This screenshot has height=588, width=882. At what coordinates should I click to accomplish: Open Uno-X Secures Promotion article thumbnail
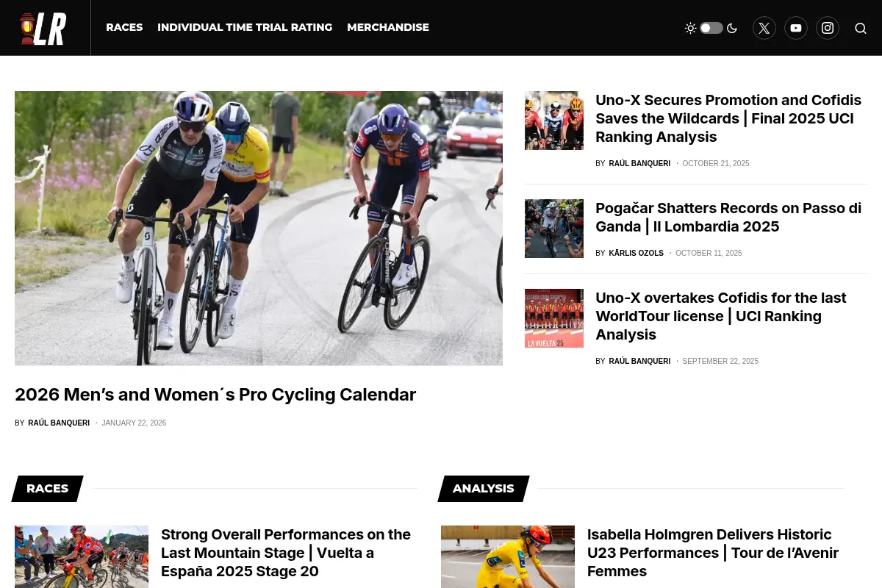[x=554, y=121]
